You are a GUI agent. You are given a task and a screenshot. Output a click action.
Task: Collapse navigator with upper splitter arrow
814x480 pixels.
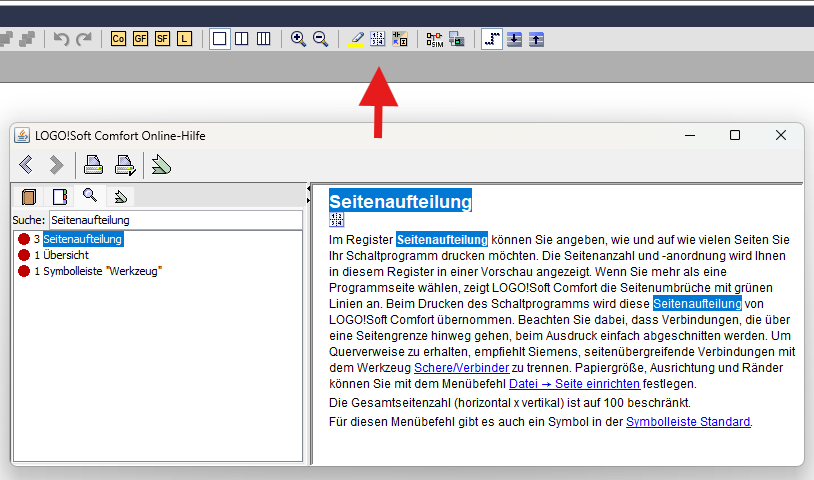pos(308,189)
